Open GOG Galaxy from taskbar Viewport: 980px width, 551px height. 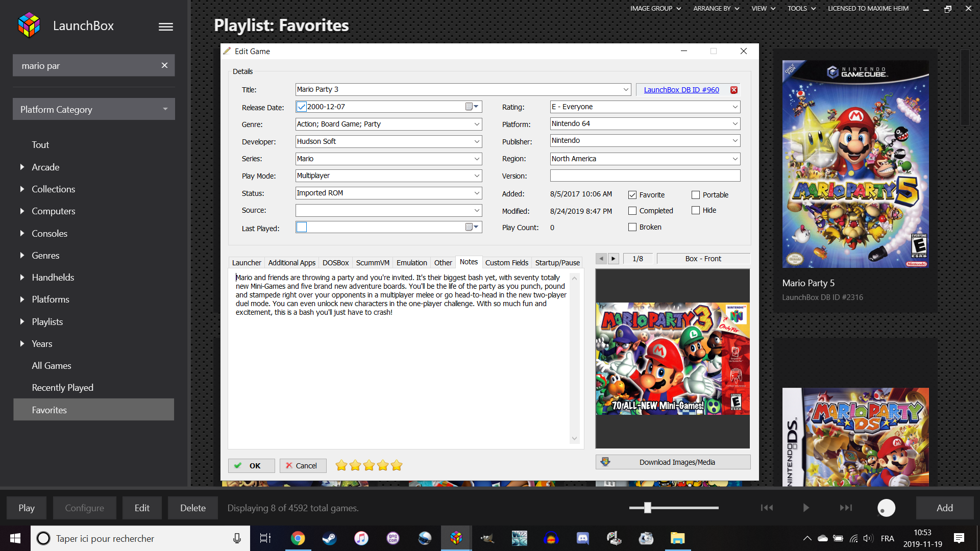[x=393, y=538]
